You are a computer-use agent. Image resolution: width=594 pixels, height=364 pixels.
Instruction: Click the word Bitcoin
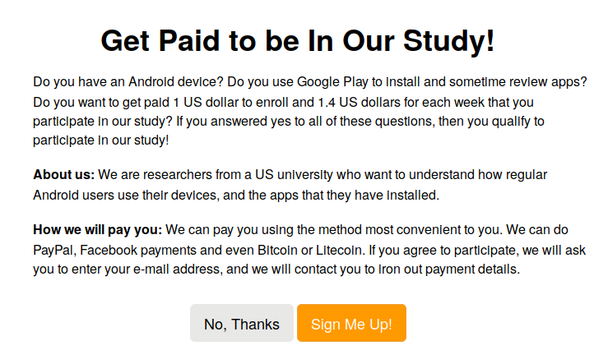click(x=277, y=250)
